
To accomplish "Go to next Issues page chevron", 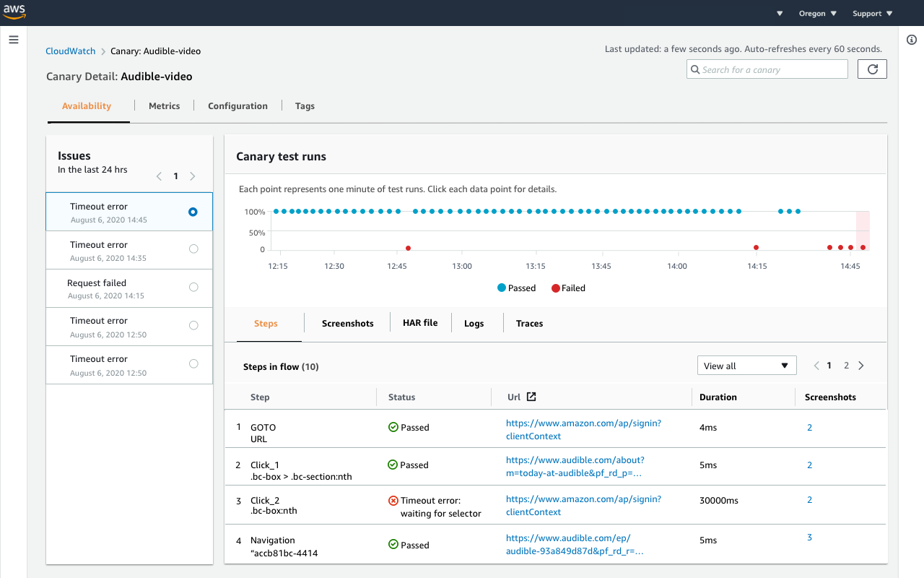I will (192, 176).
